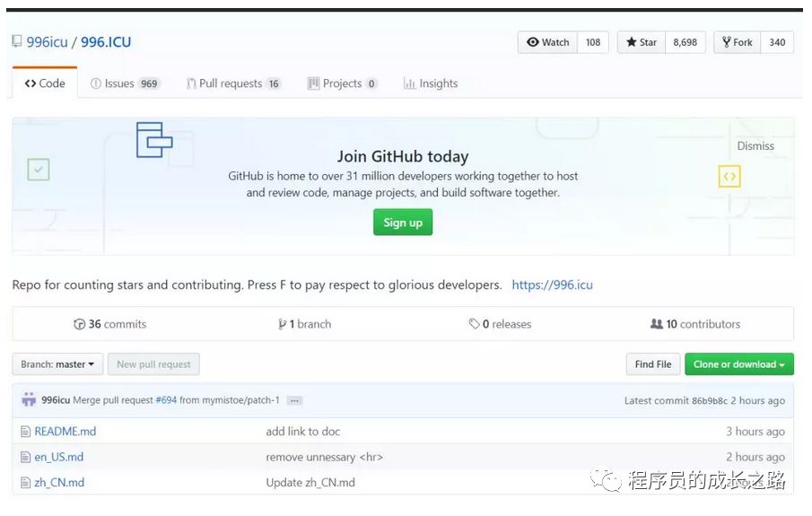View the 108 watchers count

click(x=593, y=42)
